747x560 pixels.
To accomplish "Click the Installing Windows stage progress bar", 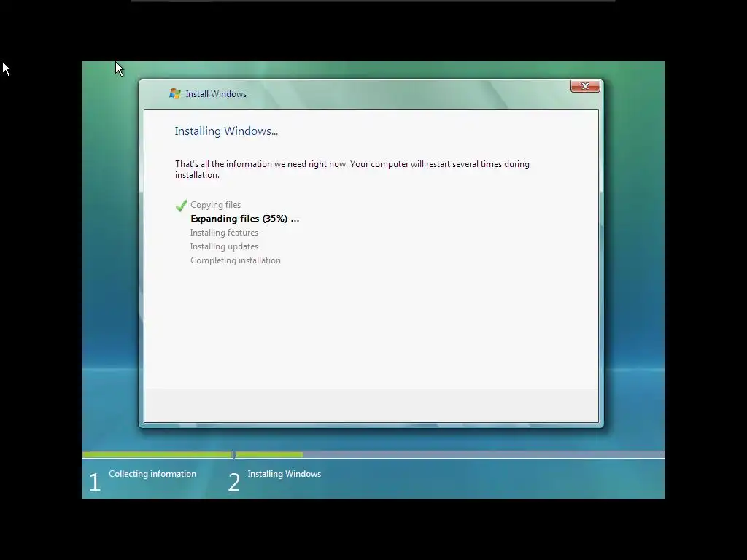I will click(x=449, y=455).
